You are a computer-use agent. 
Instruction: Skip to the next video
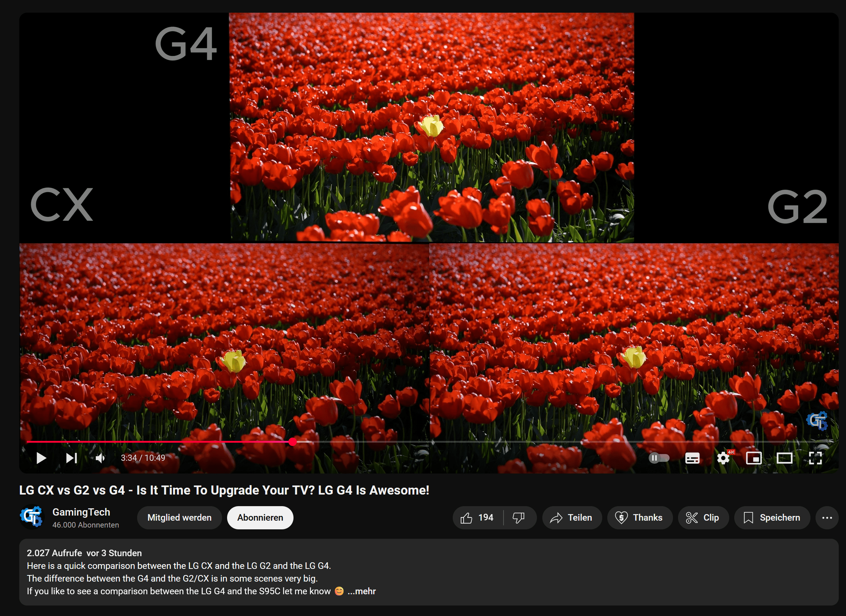click(71, 458)
